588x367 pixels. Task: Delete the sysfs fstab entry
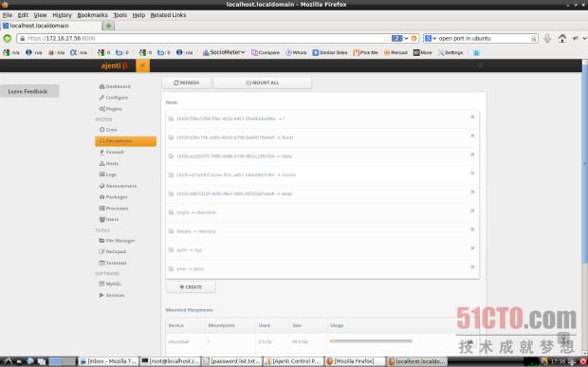(x=472, y=248)
